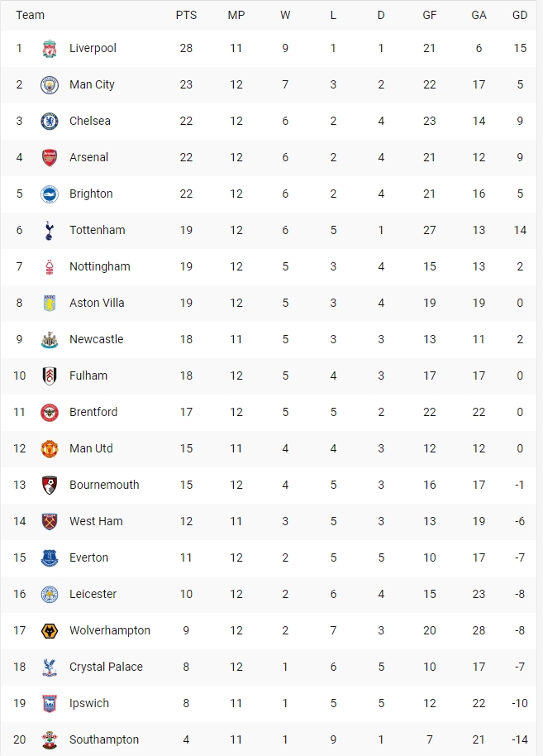Viewport: 543px width, 756px height.
Task: Click the Newcastle club crest
Action: pyautogui.click(x=49, y=339)
